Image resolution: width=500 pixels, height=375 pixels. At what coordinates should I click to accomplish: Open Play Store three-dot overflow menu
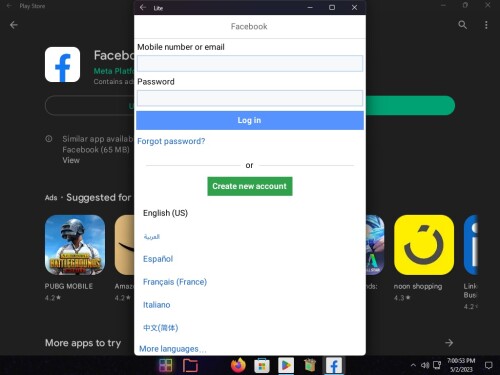pos(486,25)
